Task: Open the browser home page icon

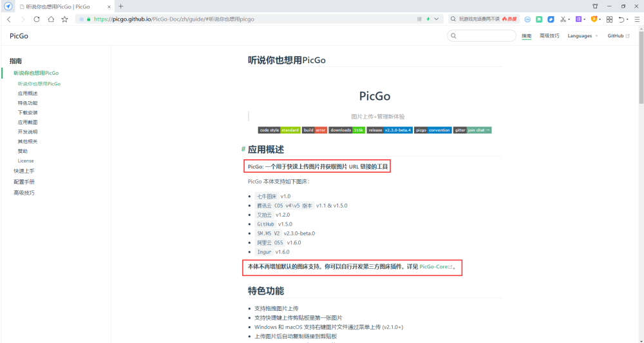Action: point(51,19)
